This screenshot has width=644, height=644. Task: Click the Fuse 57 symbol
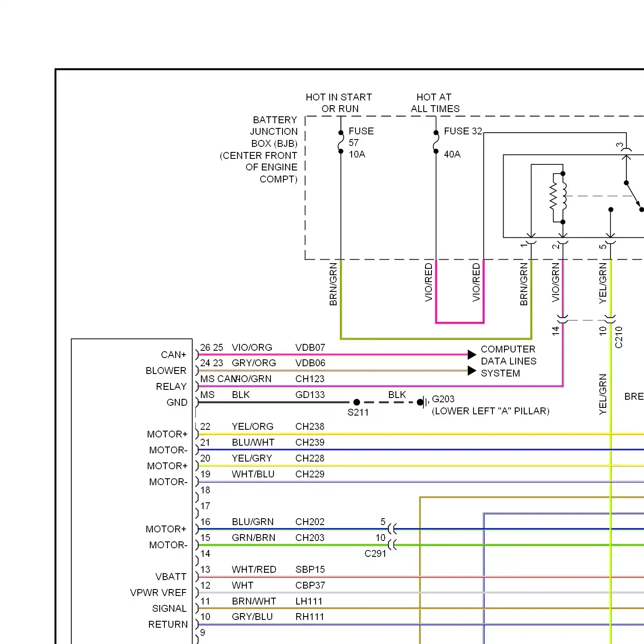pos(341,142)
